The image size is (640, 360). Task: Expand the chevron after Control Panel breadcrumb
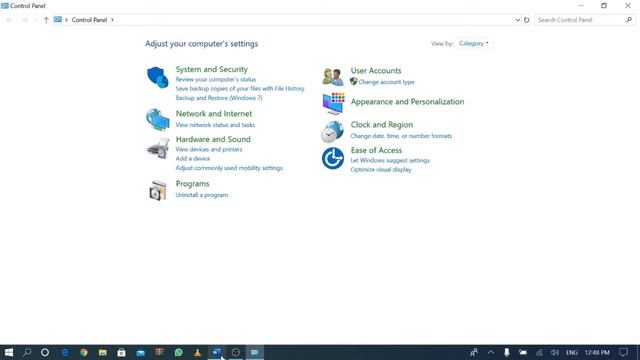click(112, 20)
